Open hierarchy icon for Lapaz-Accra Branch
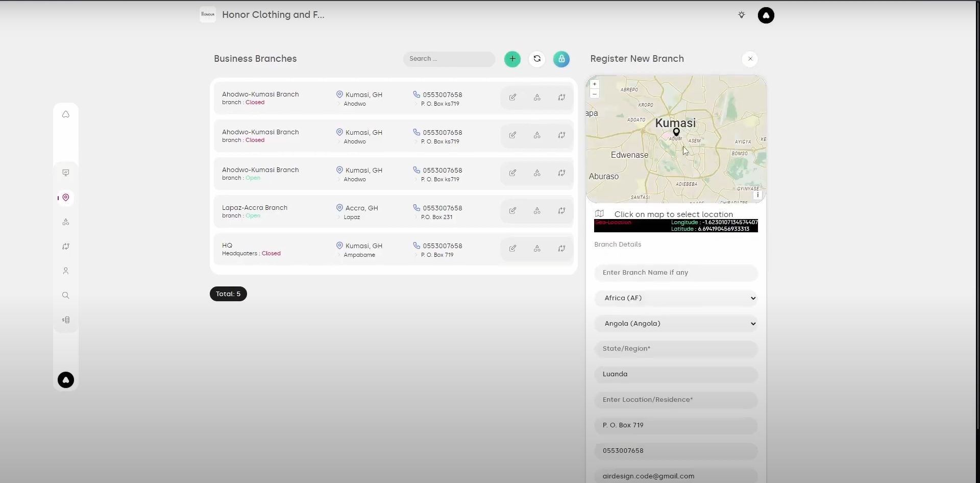This screenshot has height=483, width=980. click(537, 210)
